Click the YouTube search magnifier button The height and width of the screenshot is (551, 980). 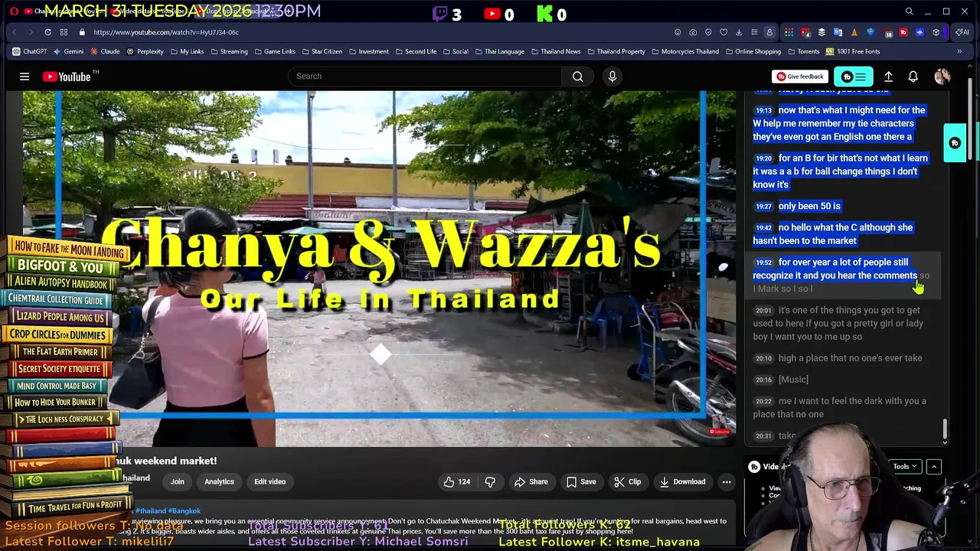click(578, 77)
